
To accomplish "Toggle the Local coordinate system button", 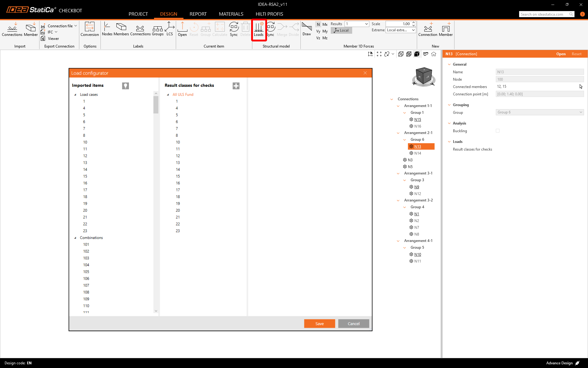I will (x=341, y=30).
